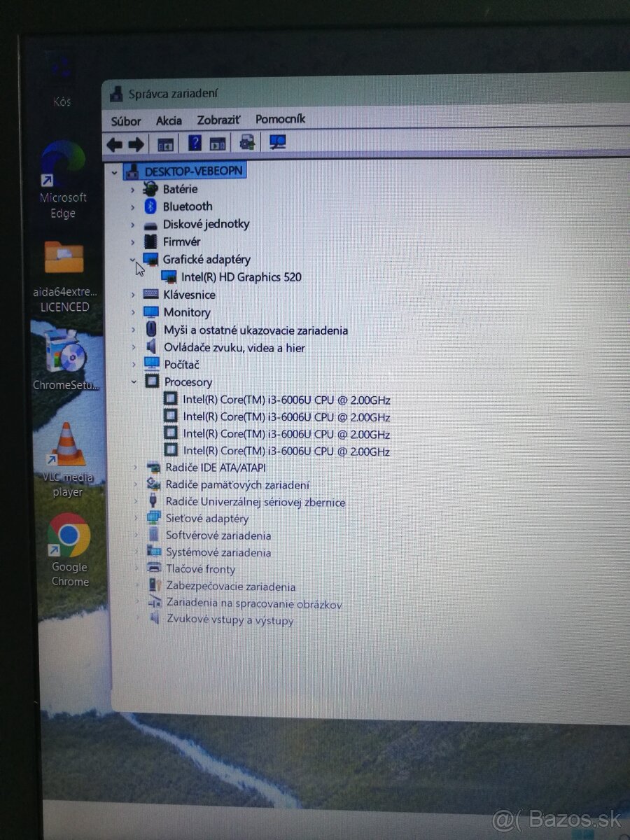This screenshot has width=630, height=840.
Task: Select the Intel(R) HD Graphics 520 entry
Action: [x=242, y=276]
